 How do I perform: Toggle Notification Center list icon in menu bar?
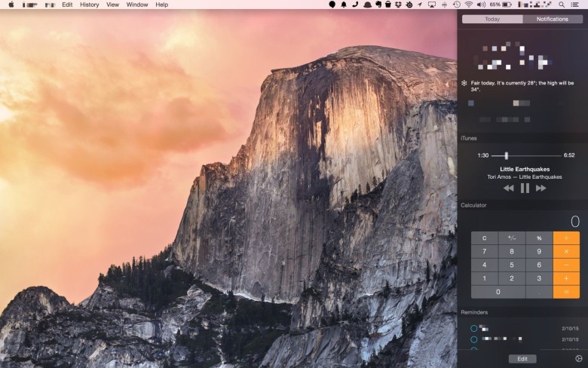(x=576, y=5)
